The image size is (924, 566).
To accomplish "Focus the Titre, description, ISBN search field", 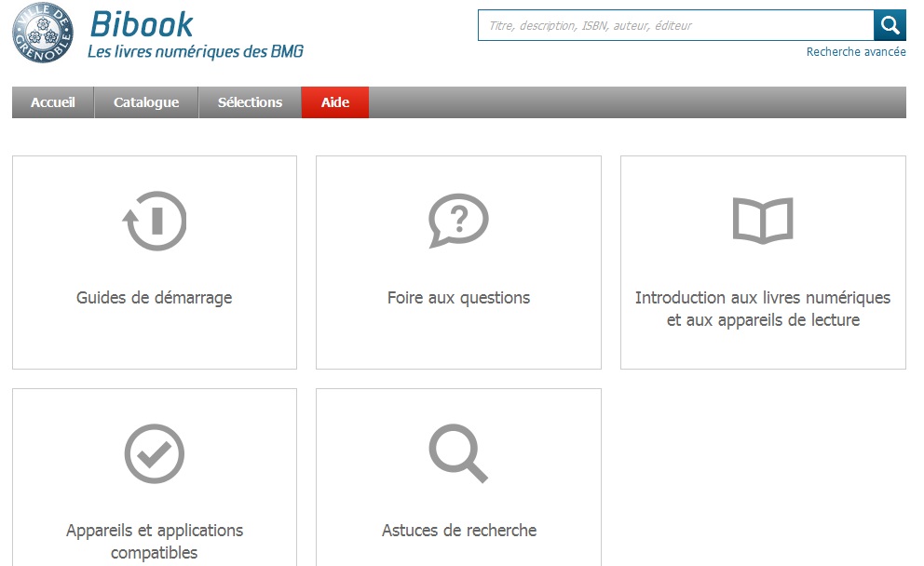I will point(675,26).
